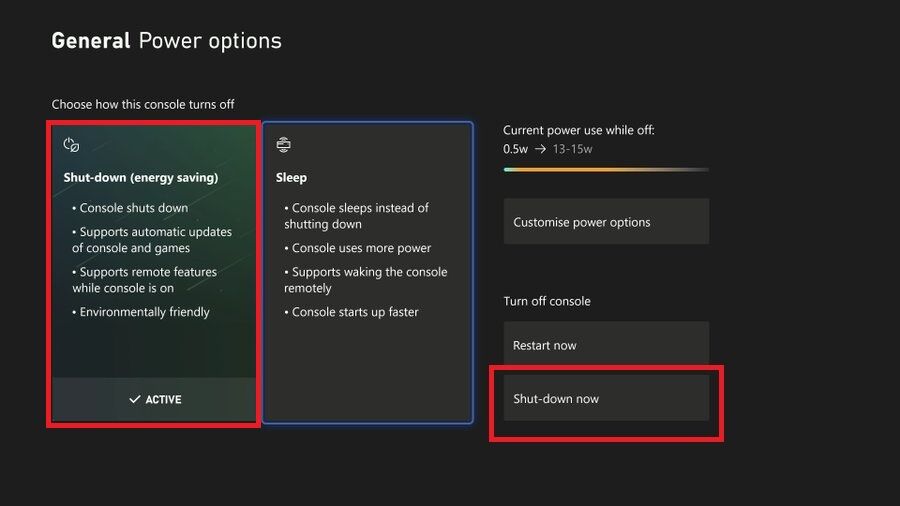Click the 'Turn off console' label
Screen dimensions: 900x506
click(x=547, y=301)
